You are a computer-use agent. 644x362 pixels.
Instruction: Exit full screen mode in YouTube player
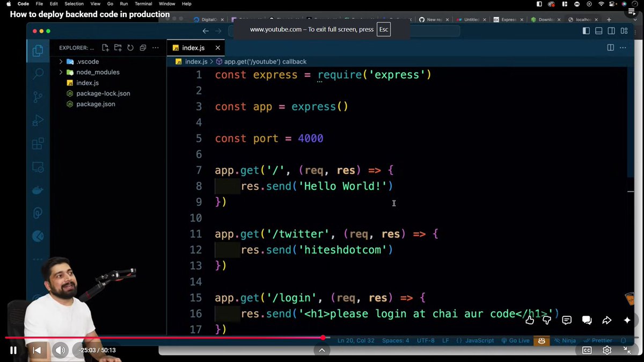click(x=627, y=350)
